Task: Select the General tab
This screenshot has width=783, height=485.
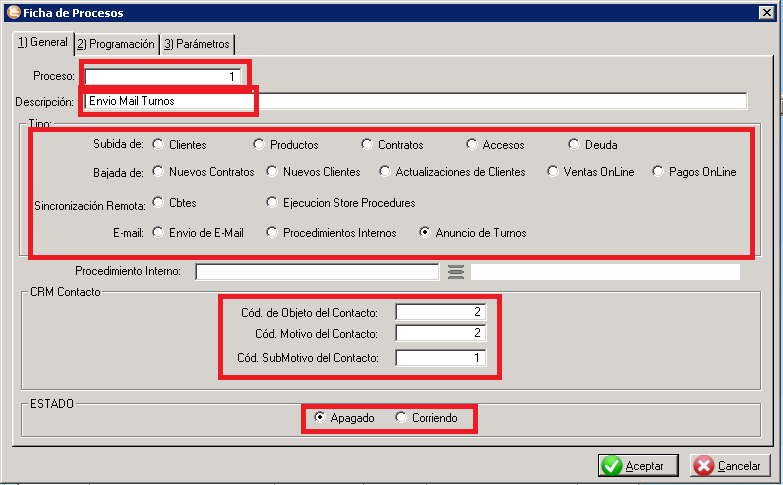Action: click(42, 43)
